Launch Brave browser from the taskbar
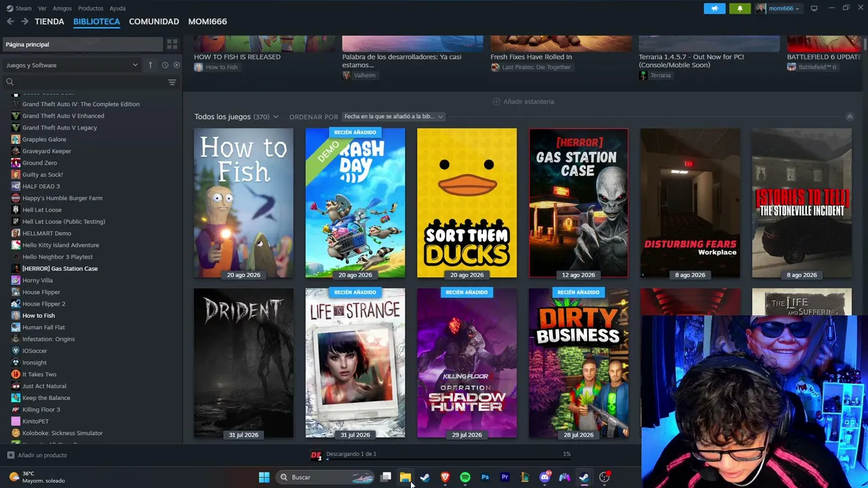The height and width of the screenshot is (488, 868). (445, 477)
